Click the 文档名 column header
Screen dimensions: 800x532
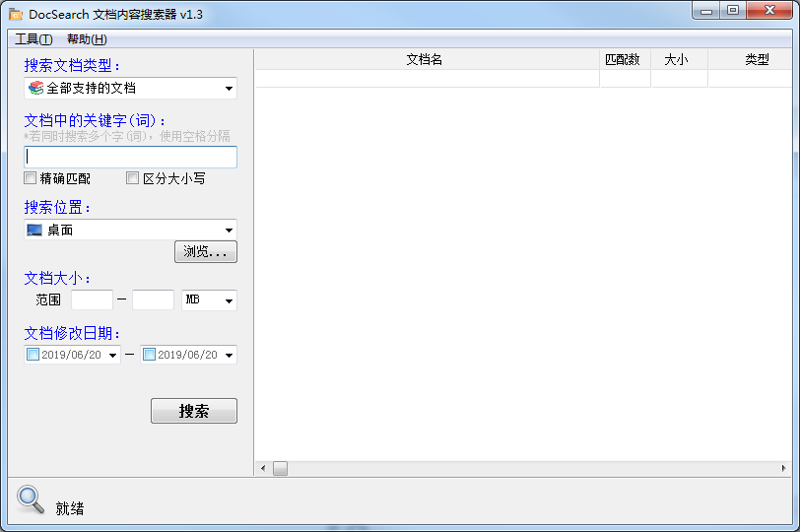tap(427, 60)
